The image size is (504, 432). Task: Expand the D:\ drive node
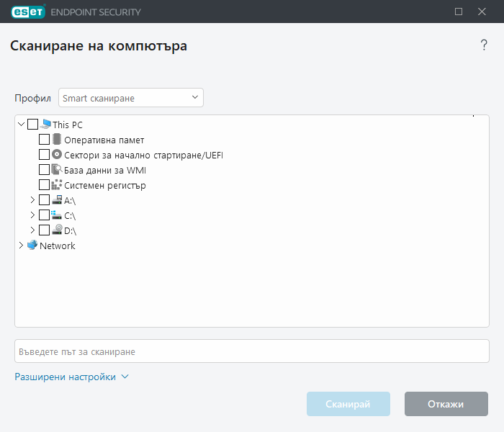[x=32, y=230]
